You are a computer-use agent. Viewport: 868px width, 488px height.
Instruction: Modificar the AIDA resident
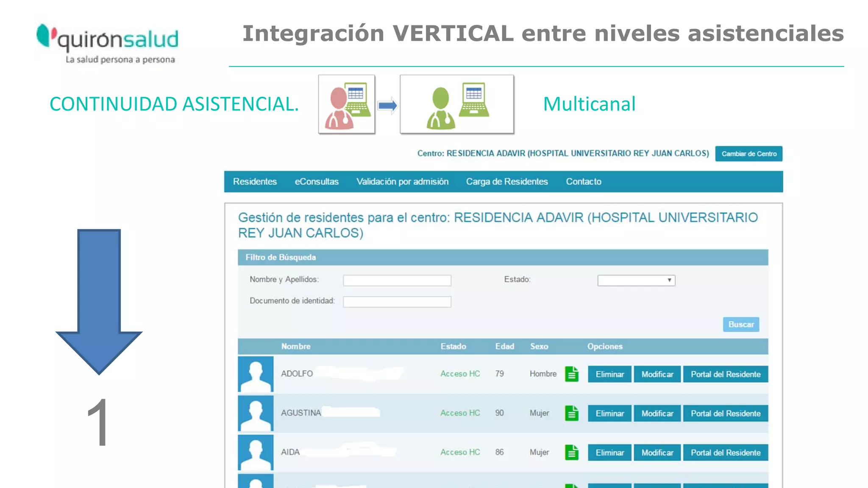(x=657, y=452)
